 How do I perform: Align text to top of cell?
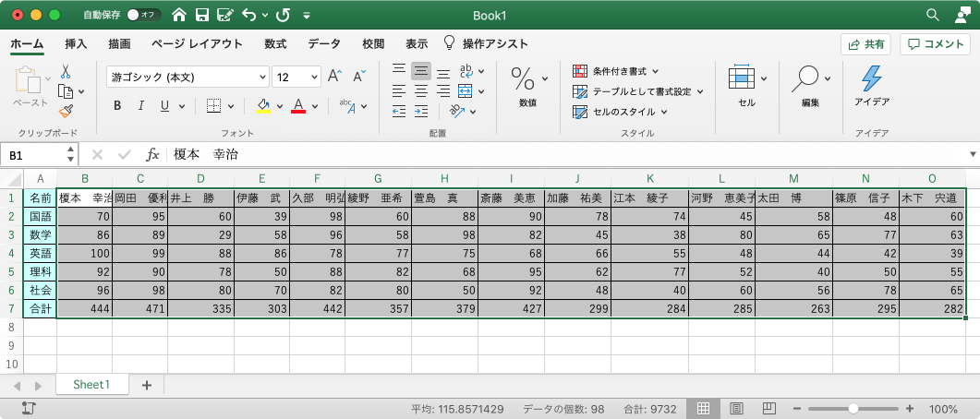[x=399, y=70]
